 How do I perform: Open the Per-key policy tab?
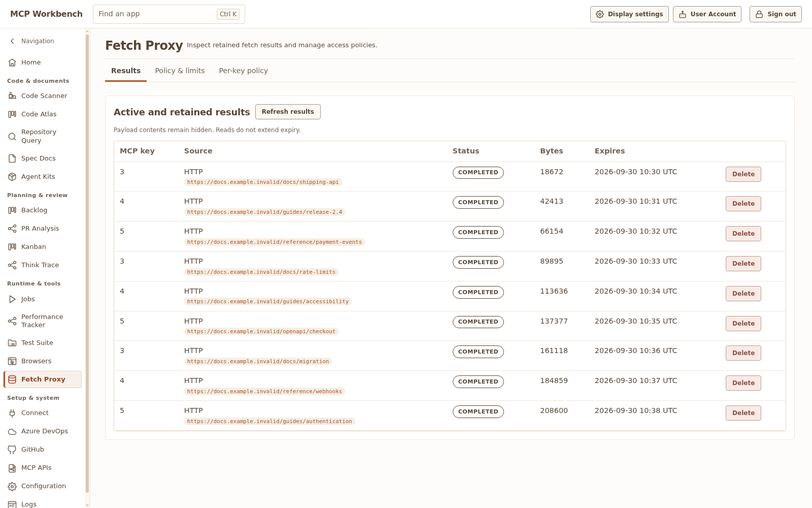(x=244, y=71)
